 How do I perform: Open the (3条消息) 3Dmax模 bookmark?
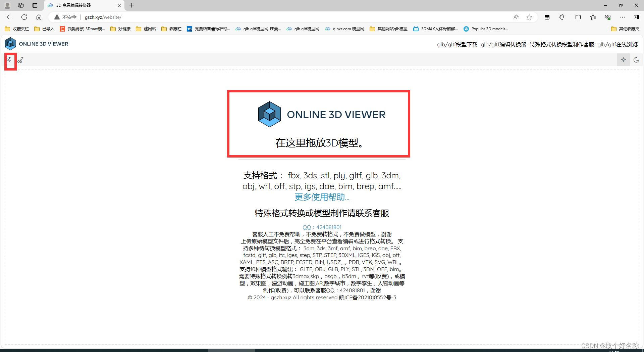click(x=83, y=29)
